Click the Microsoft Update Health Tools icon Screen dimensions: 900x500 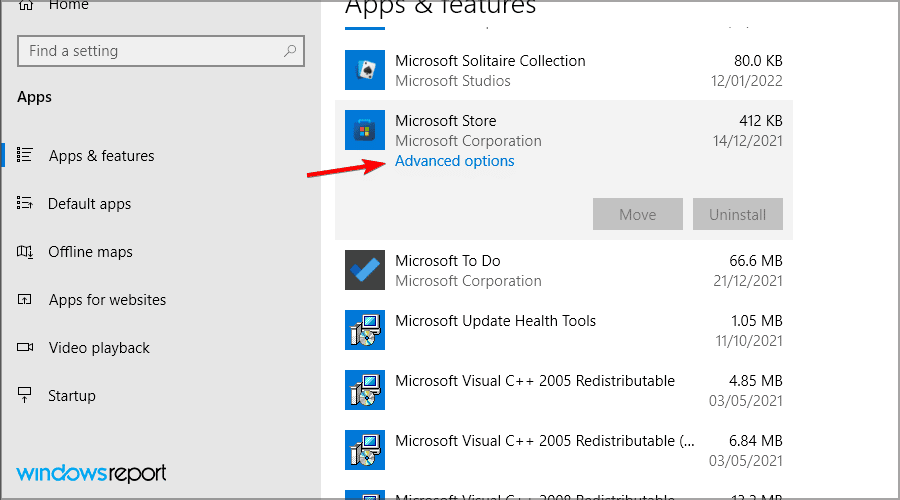point(365,330)
